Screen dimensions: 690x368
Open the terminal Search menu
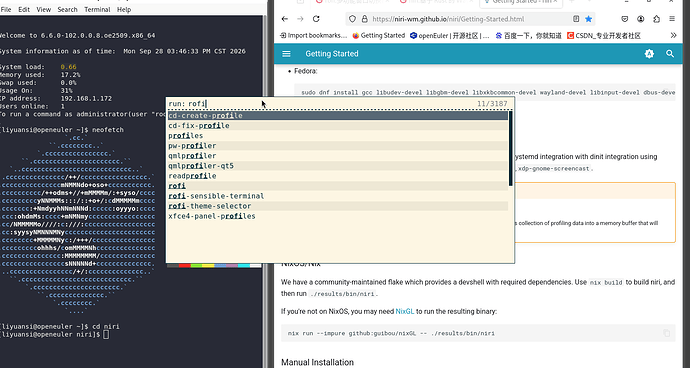(67, 9)
